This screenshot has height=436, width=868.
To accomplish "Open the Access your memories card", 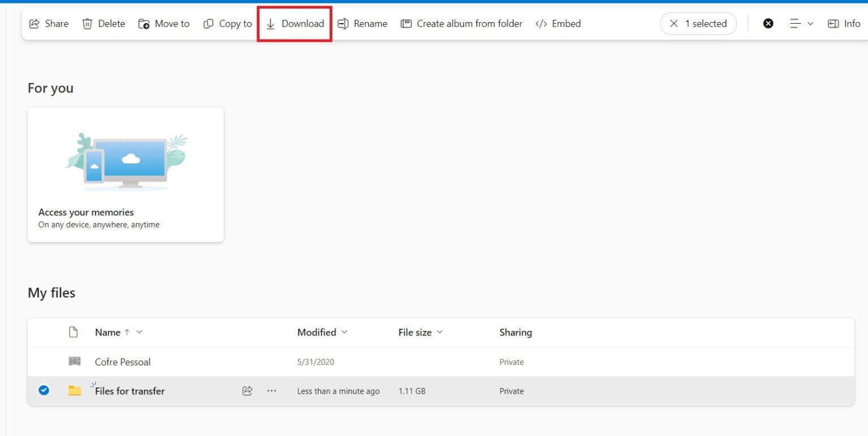I will pos(125,173).
